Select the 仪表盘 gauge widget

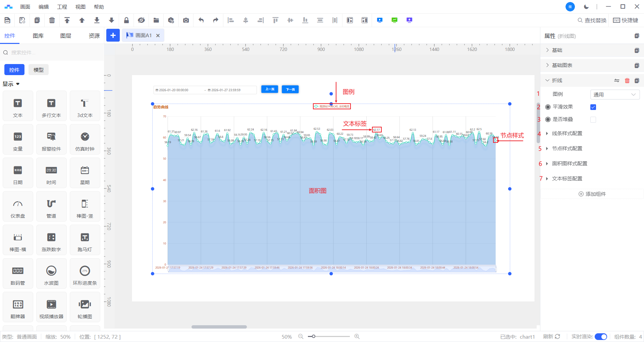[x=18, y=207]
